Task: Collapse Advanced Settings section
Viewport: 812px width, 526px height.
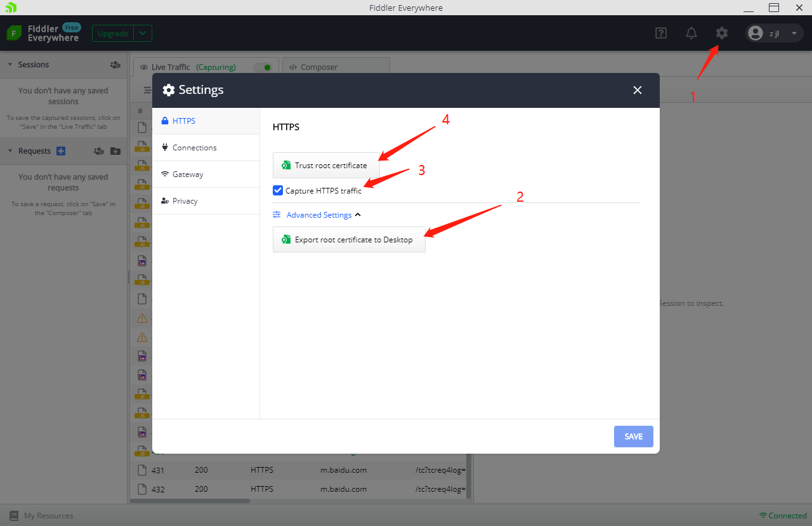Action: coord(317,214)
